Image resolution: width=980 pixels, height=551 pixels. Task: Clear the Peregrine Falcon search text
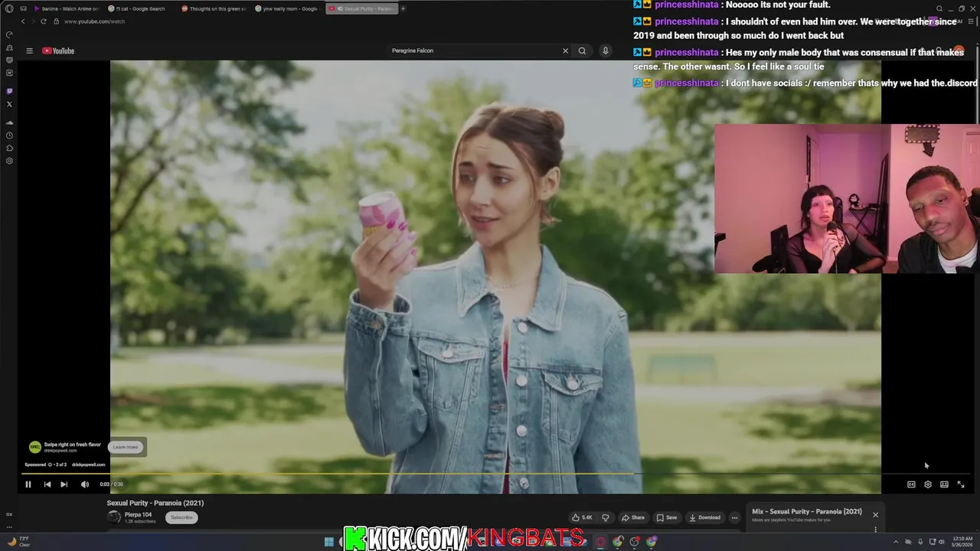[x=566, y=51]
